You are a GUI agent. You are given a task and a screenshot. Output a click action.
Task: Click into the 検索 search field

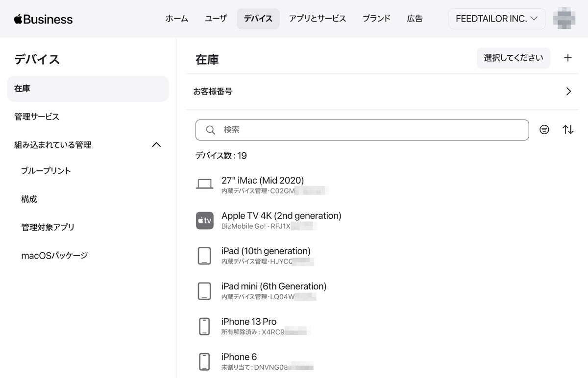click(x=362, y=130)
